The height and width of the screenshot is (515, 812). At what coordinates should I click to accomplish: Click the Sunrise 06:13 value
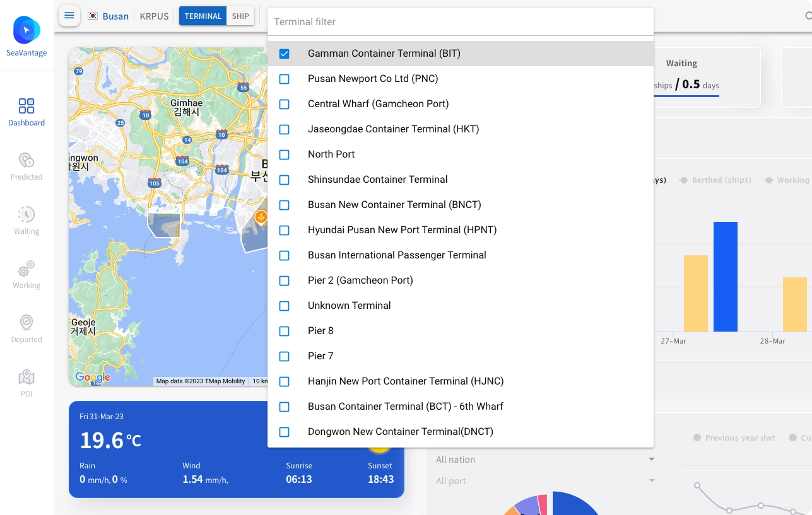click(x=299, y=479)
